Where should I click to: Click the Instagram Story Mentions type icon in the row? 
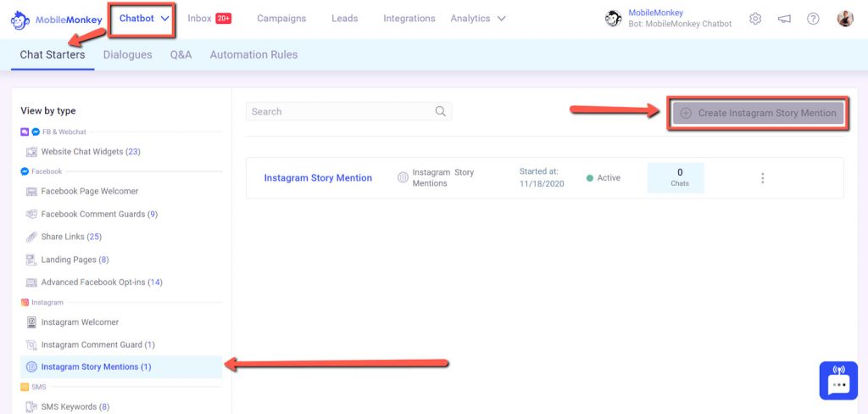[403, 178]
